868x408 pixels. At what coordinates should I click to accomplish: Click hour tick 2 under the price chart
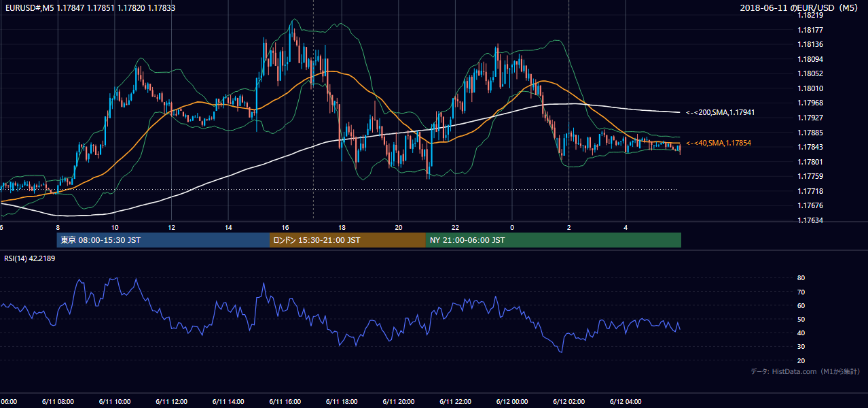tap(569, 227)
